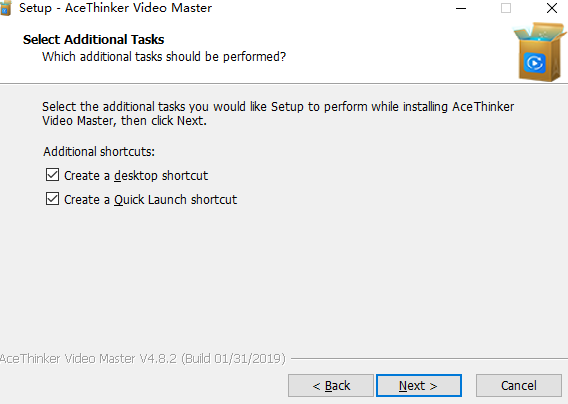568x404 pixels.
Task: Click the setup installer icon in title bar
Action: click(x=5, y=8)
